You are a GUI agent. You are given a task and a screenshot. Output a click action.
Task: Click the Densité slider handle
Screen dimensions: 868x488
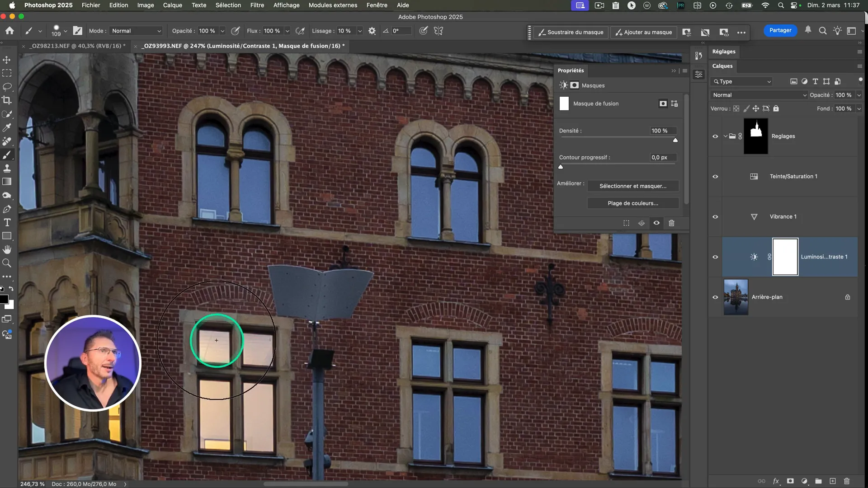click(x=675, y=140)
